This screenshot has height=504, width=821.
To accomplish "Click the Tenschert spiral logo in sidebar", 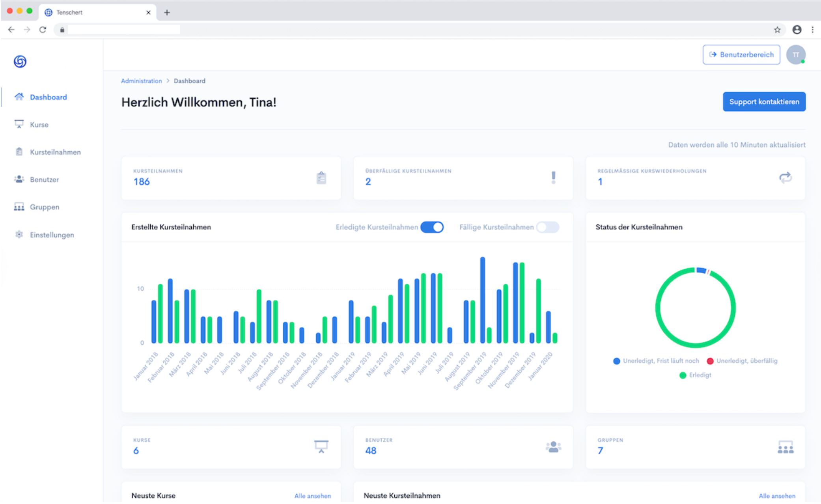I will tap(20, 62).
